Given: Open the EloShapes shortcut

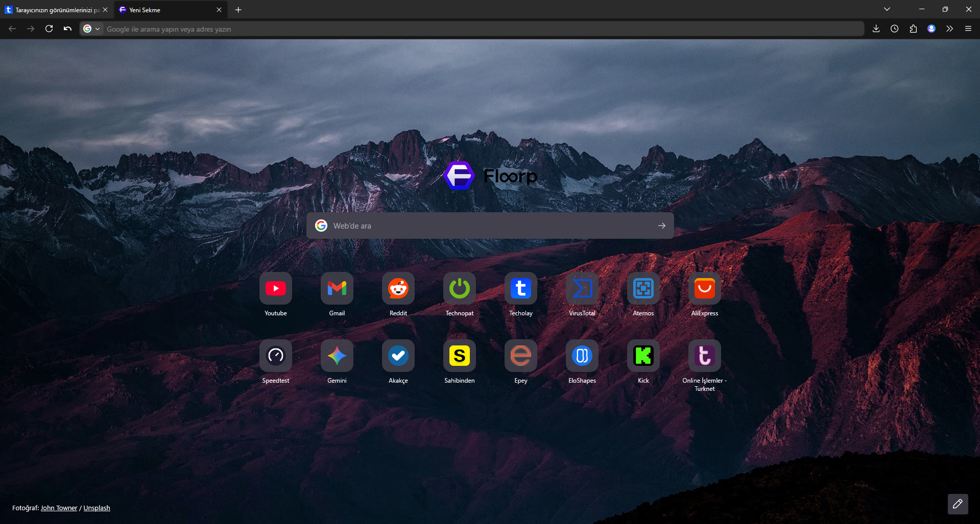Looking at the screenshot, I should [x=582, y=356].
